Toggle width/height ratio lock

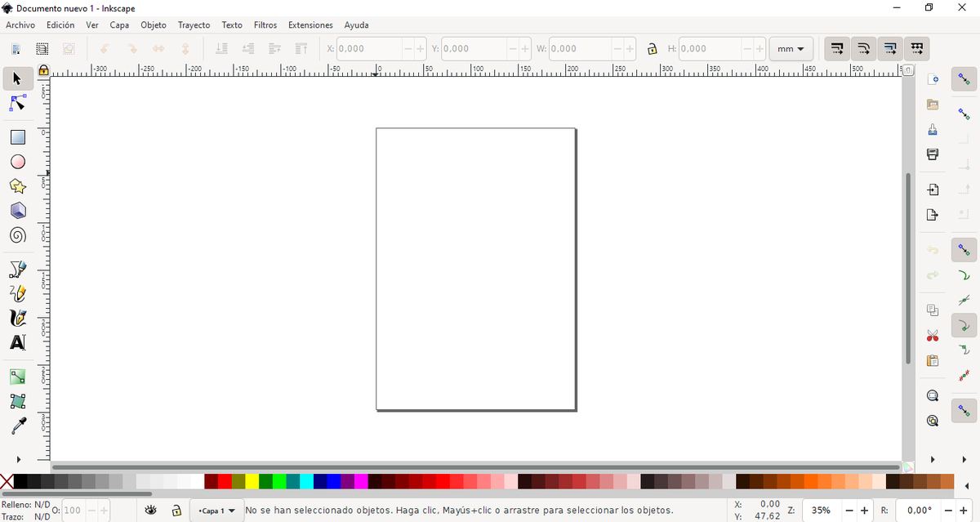point(652,49)
